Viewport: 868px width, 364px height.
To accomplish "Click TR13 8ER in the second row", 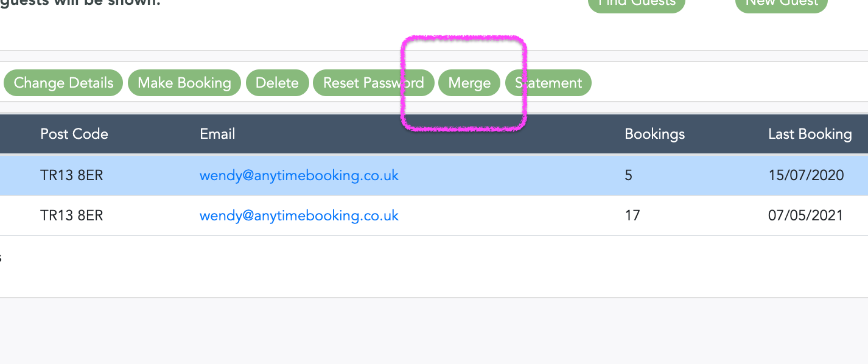I will coord(72,215).
